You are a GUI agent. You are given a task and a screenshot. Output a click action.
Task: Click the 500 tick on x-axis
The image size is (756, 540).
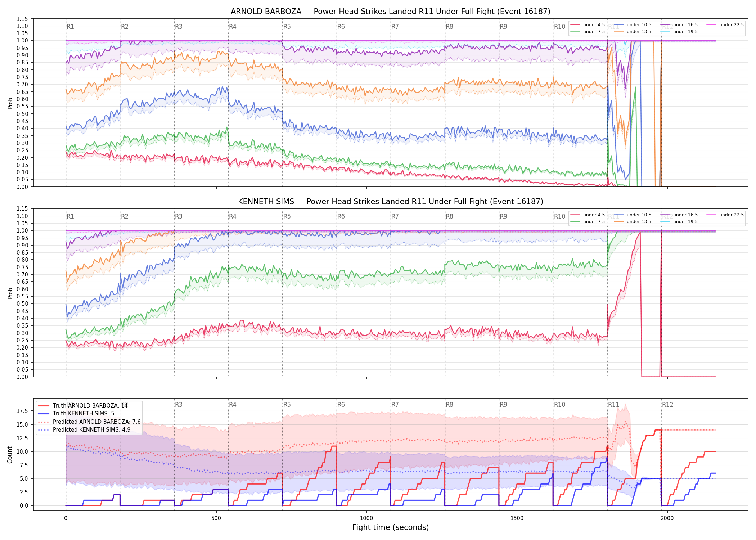(x=216, y=518)
